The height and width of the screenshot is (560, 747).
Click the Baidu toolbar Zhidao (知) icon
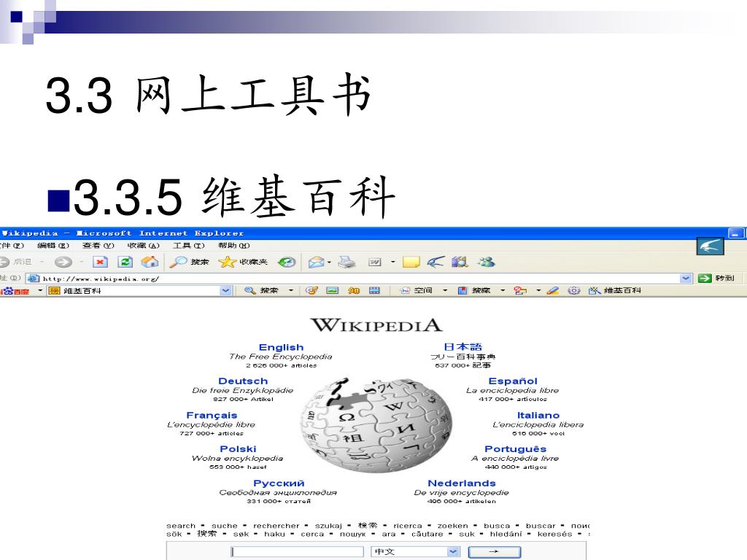click(x=354, y=290)
